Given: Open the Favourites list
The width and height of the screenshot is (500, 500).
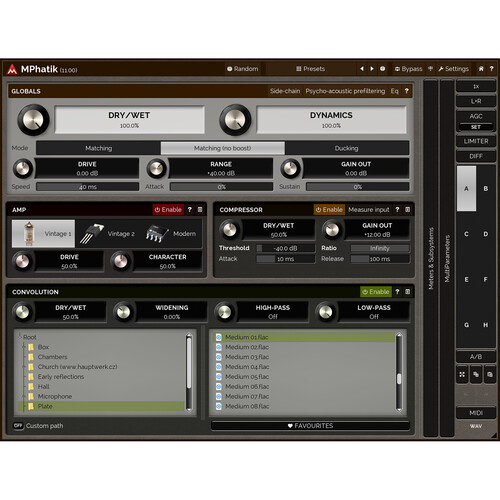Looking at the screenshot, I should click(310, 426).
